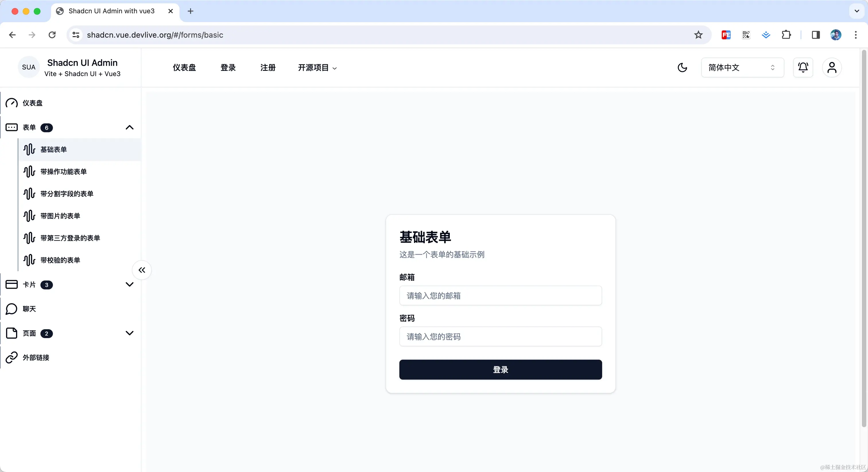Open 外部链接 external link item

tap(36, 358)
